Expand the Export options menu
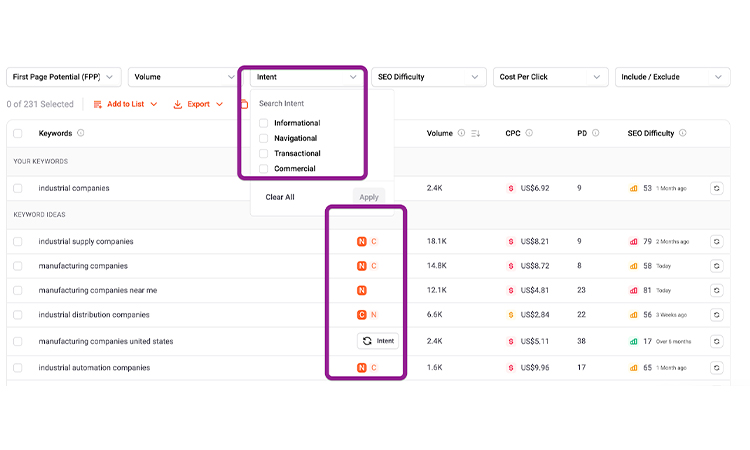 (198, 104)
